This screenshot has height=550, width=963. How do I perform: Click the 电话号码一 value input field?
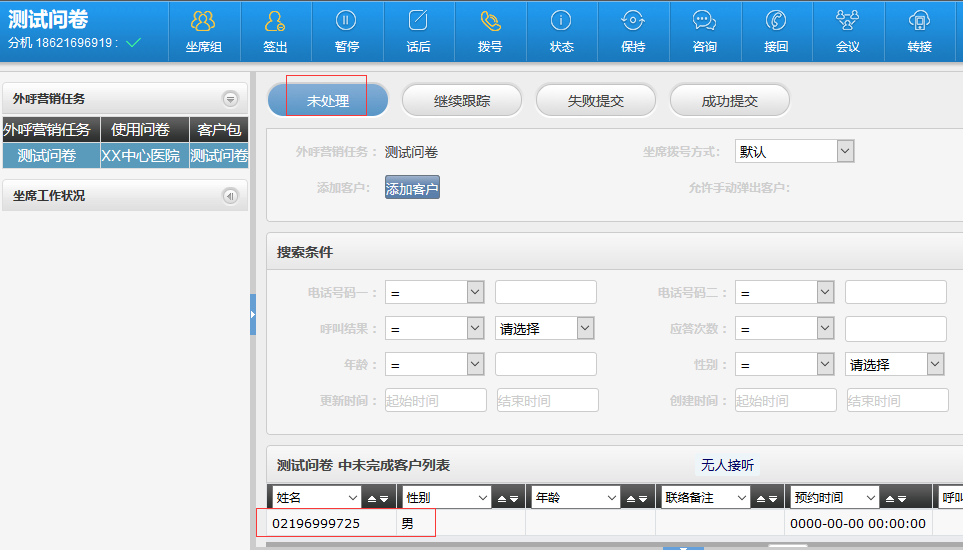545,292
